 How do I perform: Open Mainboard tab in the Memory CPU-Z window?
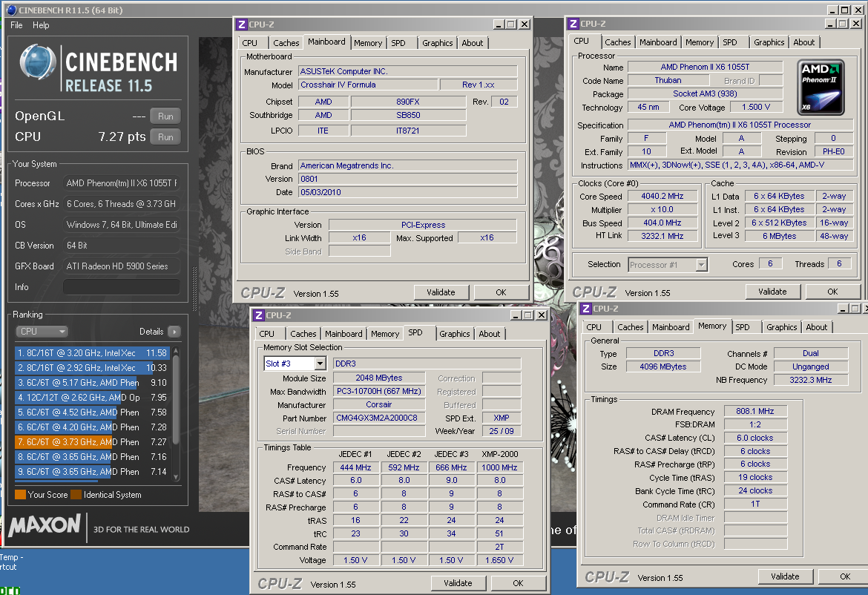pyautogui.click(x=671, y=327)
